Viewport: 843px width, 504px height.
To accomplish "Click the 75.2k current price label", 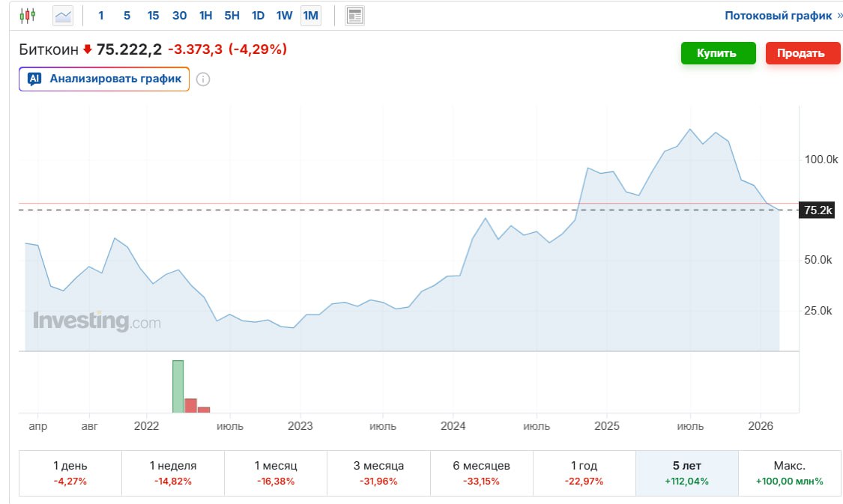I will click(817, 210).
